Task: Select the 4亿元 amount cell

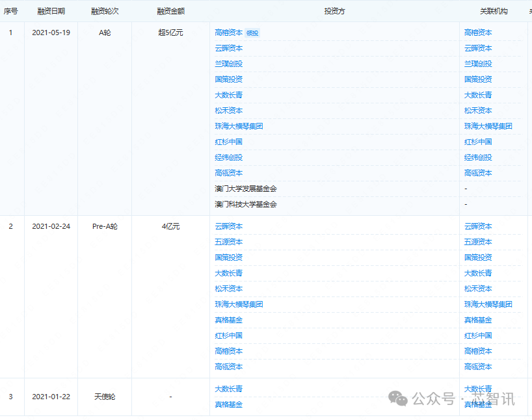Action: (x=170, y=226)
